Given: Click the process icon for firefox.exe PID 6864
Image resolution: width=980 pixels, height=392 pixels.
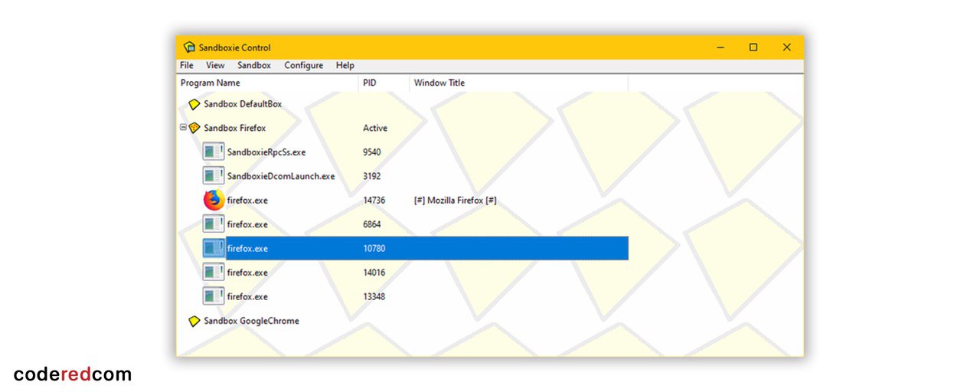Looking at the screenshot, I should [214, 224].
